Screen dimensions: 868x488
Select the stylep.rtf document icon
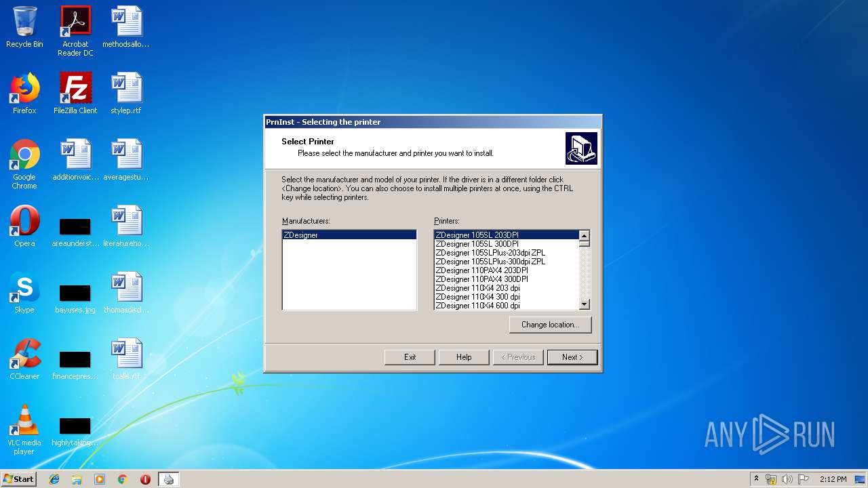(x=126, y=94)
